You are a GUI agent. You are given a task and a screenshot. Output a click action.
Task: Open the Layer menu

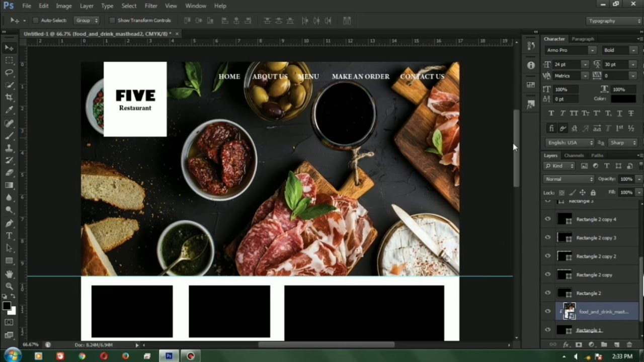pyautogui.click(x=87, y=6)
